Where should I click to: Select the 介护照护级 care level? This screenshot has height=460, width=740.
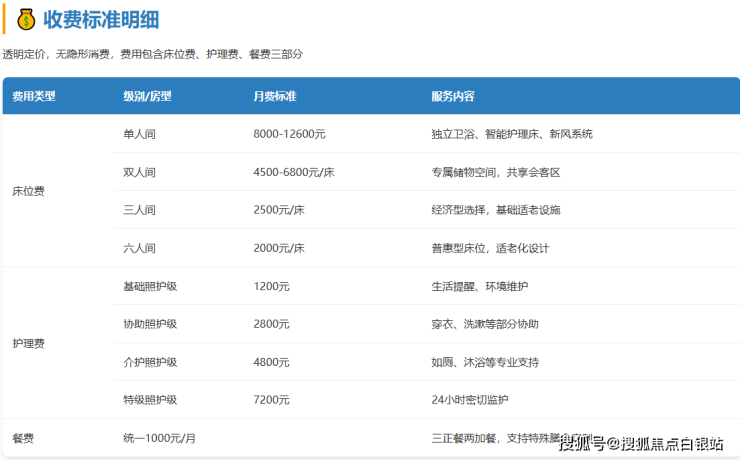coord(150,362)
